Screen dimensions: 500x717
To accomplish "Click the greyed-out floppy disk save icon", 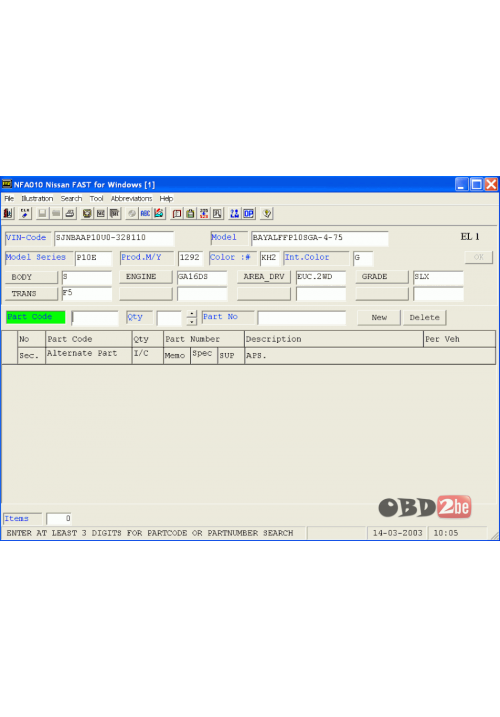I will pos(42,214).
